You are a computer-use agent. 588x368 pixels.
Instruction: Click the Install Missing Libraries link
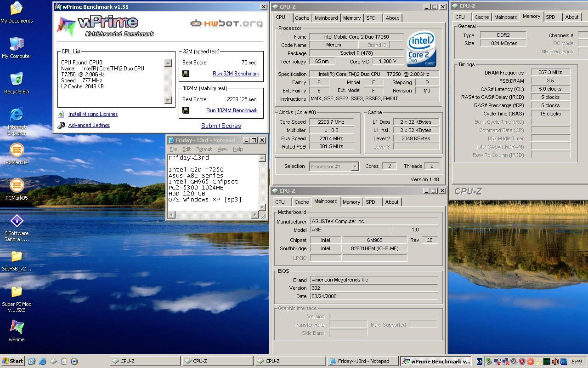click(93, 114)
